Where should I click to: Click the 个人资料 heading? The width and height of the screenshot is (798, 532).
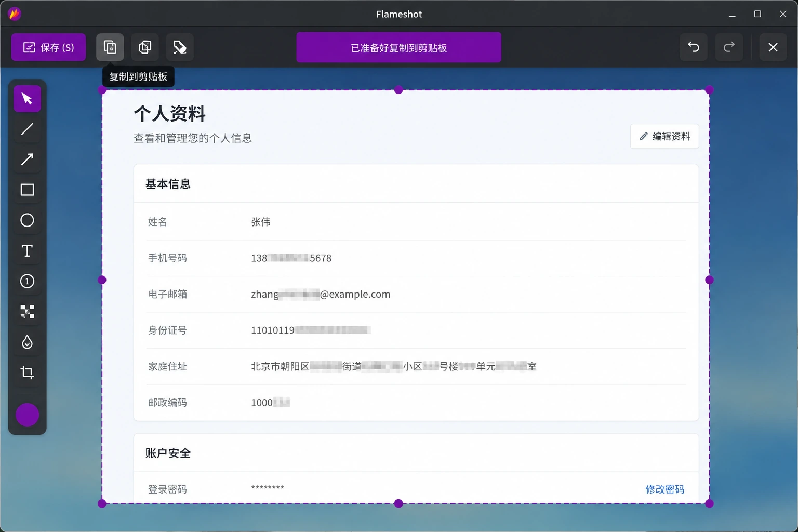click(170, 114)
